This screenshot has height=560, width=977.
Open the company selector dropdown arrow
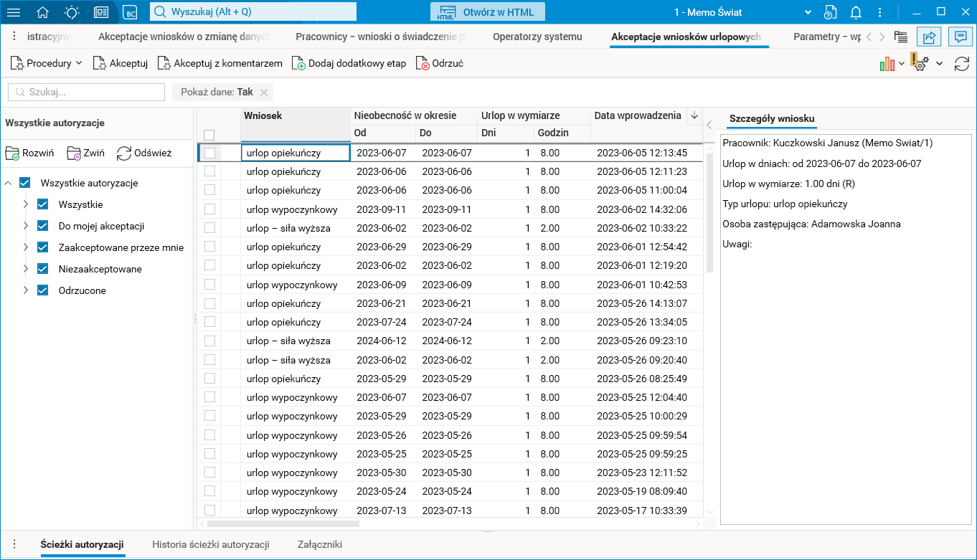point(808,12)
